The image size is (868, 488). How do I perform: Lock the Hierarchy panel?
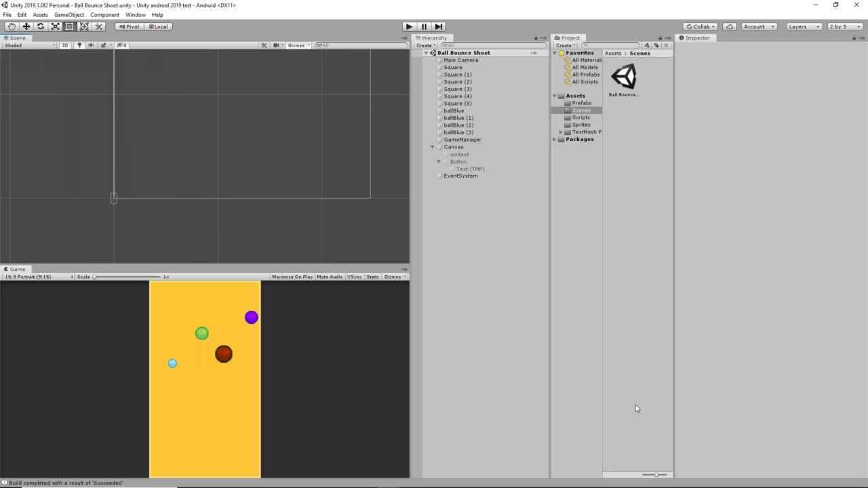click(536, 38)
